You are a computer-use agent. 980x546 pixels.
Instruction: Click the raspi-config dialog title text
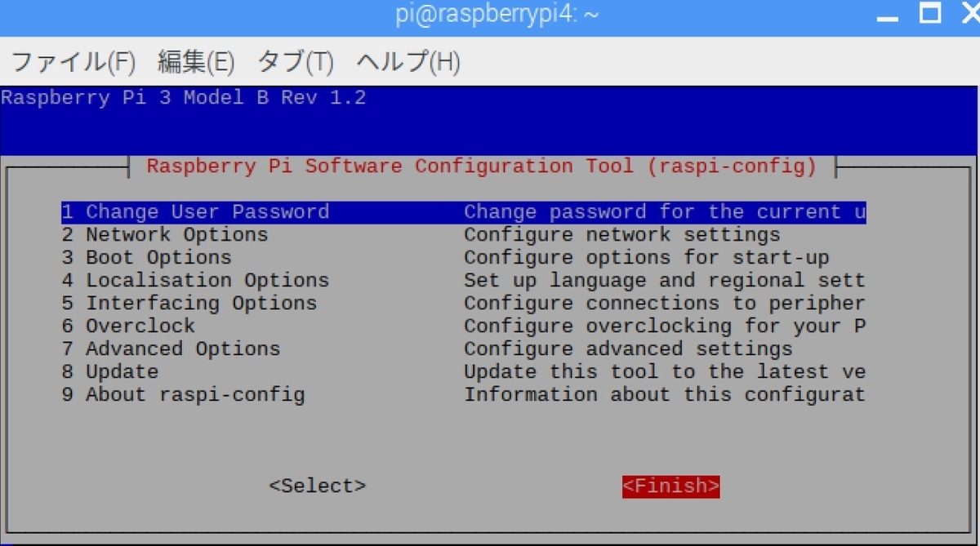[x=482, y=166]
